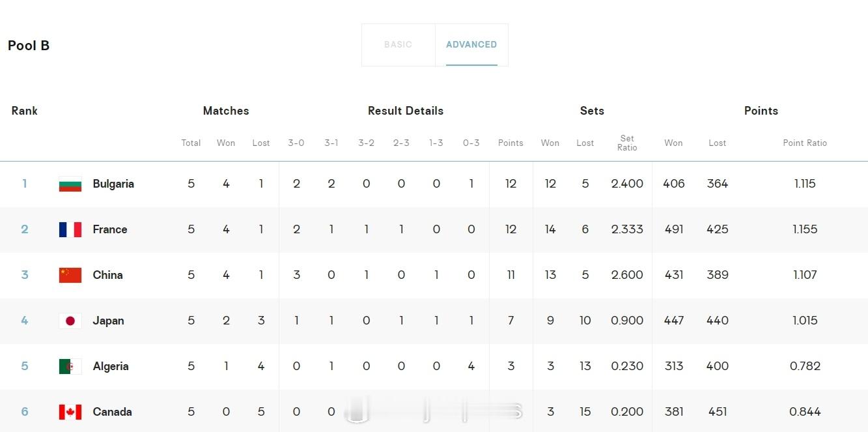Click the Point Ratio column header
Viewport: 868px width, 432px height.
(805, 143)
